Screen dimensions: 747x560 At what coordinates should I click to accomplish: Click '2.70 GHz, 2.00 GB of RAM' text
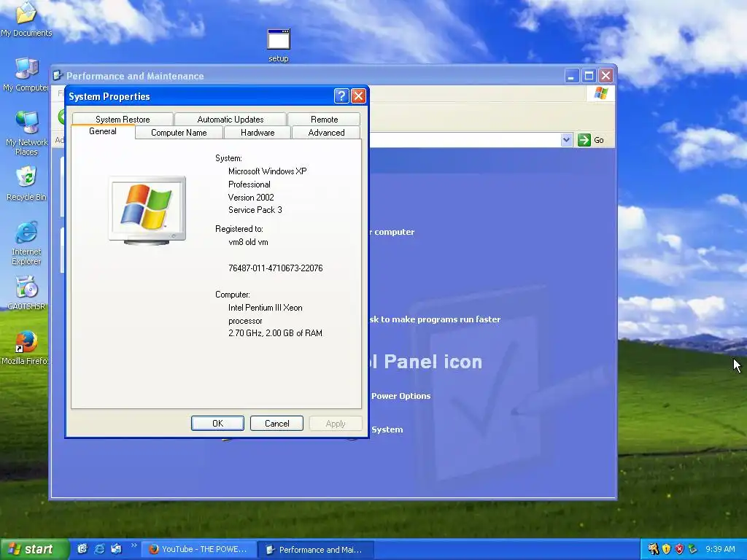tap(275, 333)
